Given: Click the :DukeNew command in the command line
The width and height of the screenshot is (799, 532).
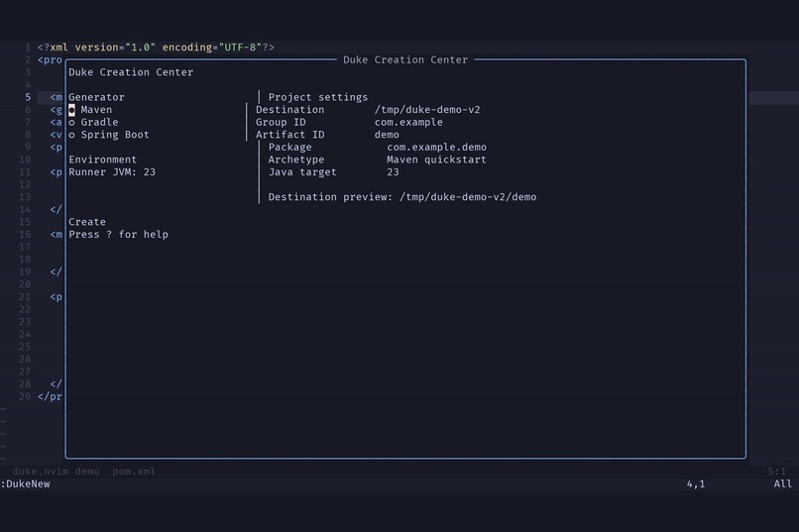Looking at the screenshot, I should click(26, 484).
